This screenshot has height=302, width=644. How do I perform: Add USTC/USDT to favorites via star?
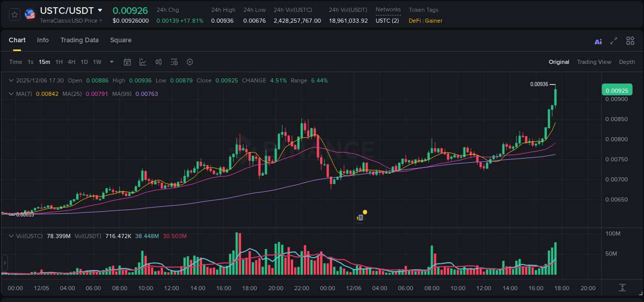click(x=14, y=14)
